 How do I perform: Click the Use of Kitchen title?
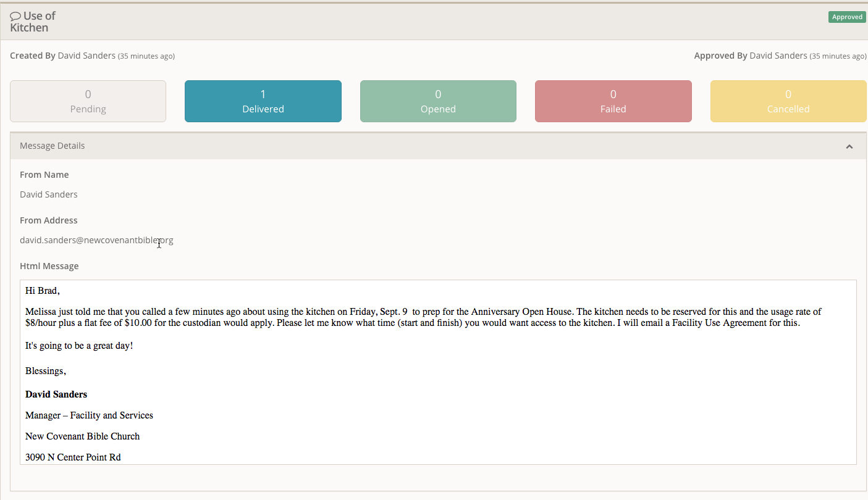34,22
